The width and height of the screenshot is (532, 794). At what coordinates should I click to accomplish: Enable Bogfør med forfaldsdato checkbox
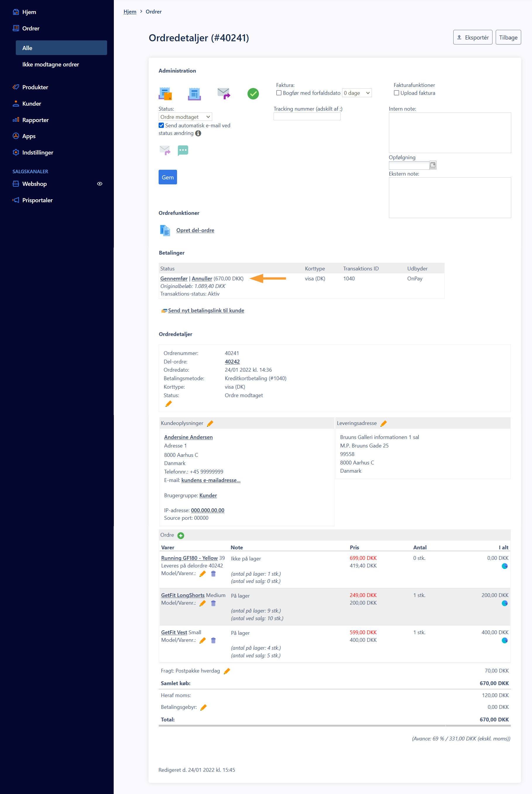(x=279, y=93)
